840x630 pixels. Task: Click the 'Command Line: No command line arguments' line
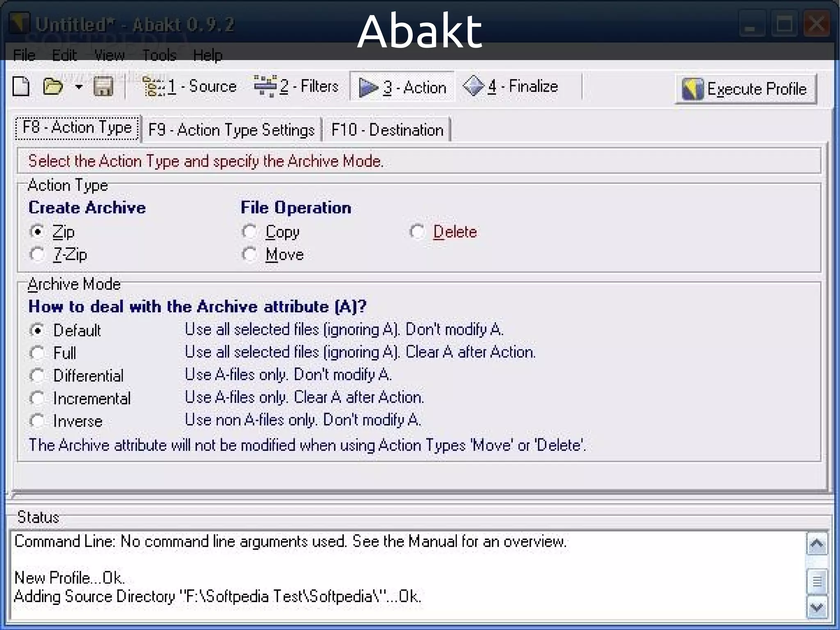coord(290,541)
